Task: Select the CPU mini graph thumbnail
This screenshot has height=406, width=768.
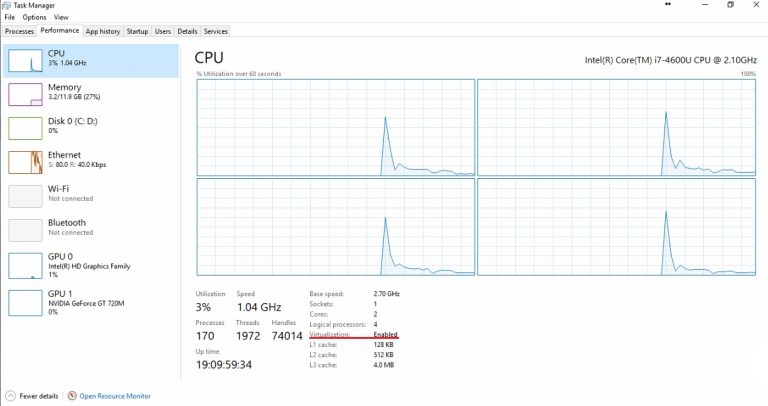Action: (x=25, y=60)
